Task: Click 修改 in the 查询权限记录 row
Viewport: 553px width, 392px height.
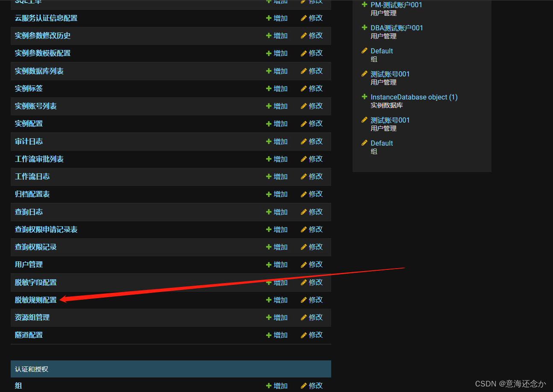Action: point(312,247)
